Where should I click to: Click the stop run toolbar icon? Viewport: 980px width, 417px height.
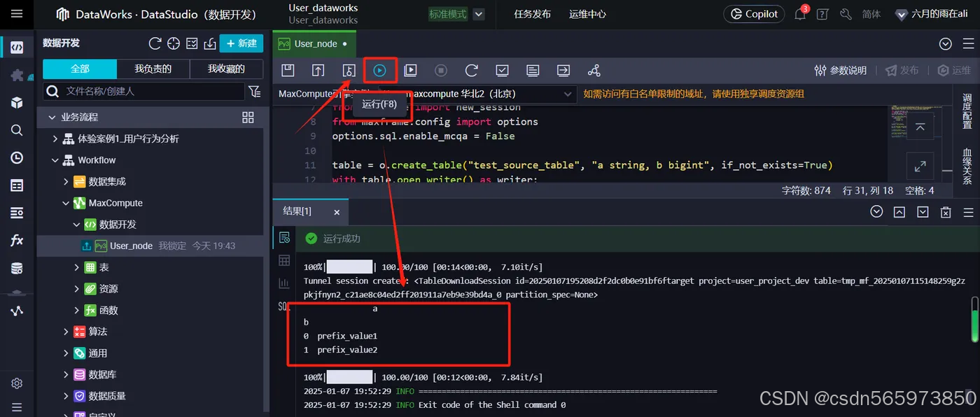441,70
